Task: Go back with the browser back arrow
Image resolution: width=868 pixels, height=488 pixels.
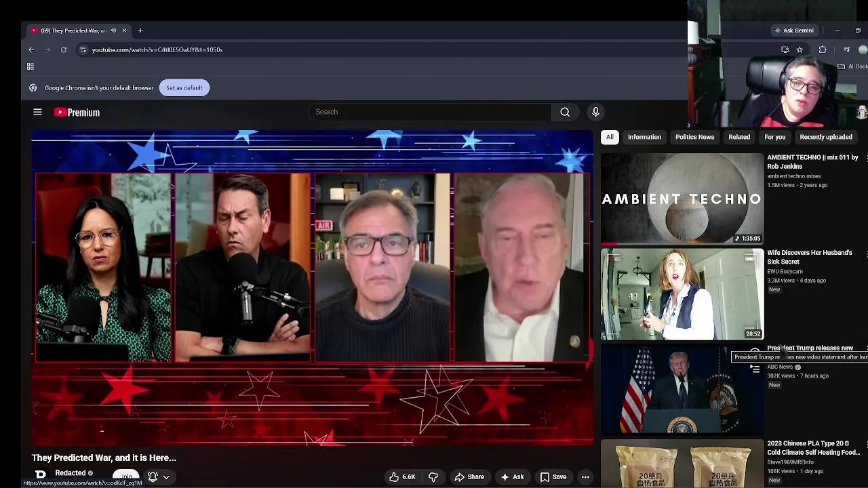Action: 31,49
